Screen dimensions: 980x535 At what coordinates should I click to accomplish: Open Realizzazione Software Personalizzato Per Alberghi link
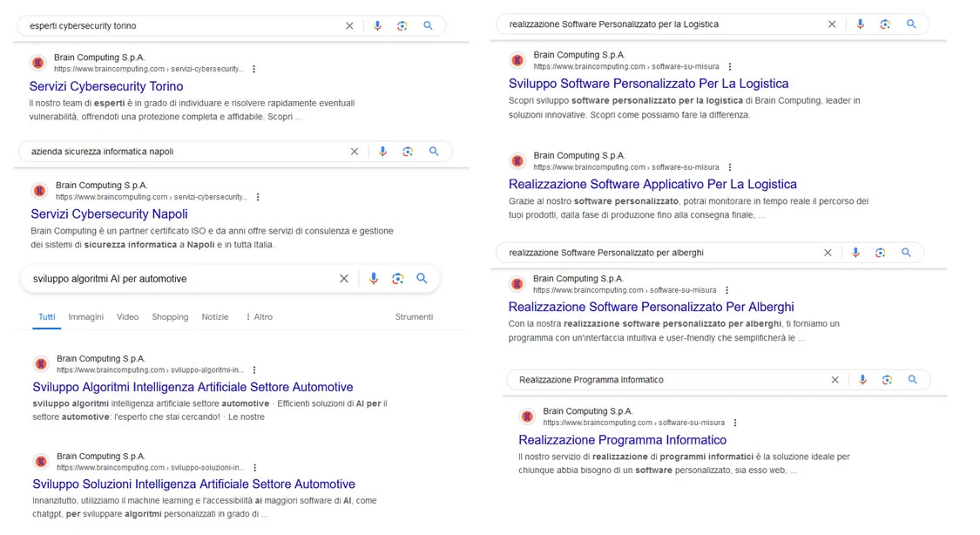pos(652,308)
